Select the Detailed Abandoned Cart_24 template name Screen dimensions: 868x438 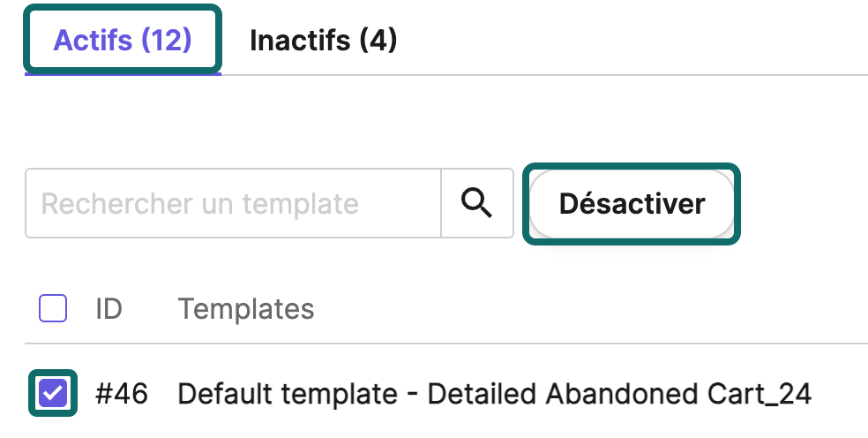(x=494, y=394)
